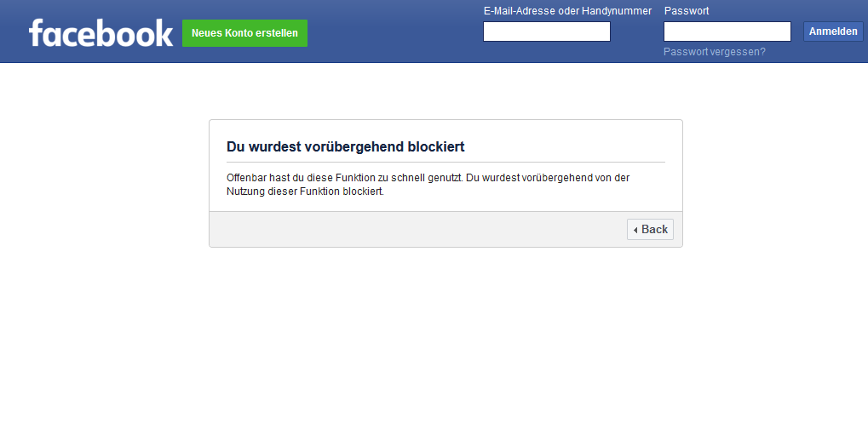Click the facebook logo
The height and width of the screenshot is (423, 868).
point(101,32)
